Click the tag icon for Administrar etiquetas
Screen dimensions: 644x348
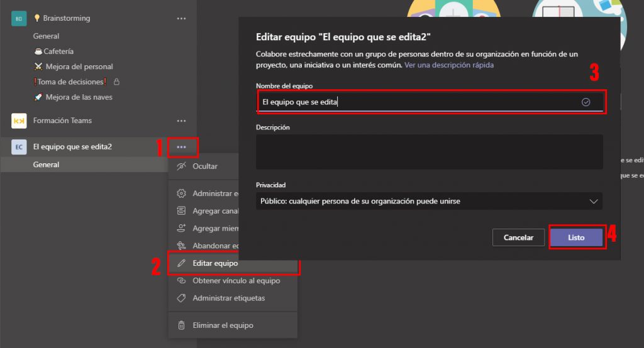[181, 298]
